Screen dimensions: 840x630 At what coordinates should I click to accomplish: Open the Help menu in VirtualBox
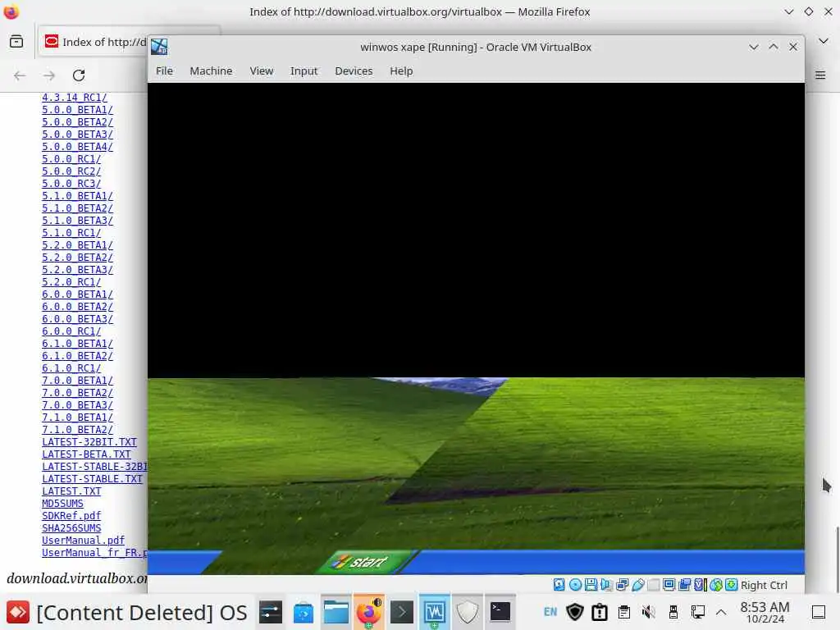tap(401, 71)
